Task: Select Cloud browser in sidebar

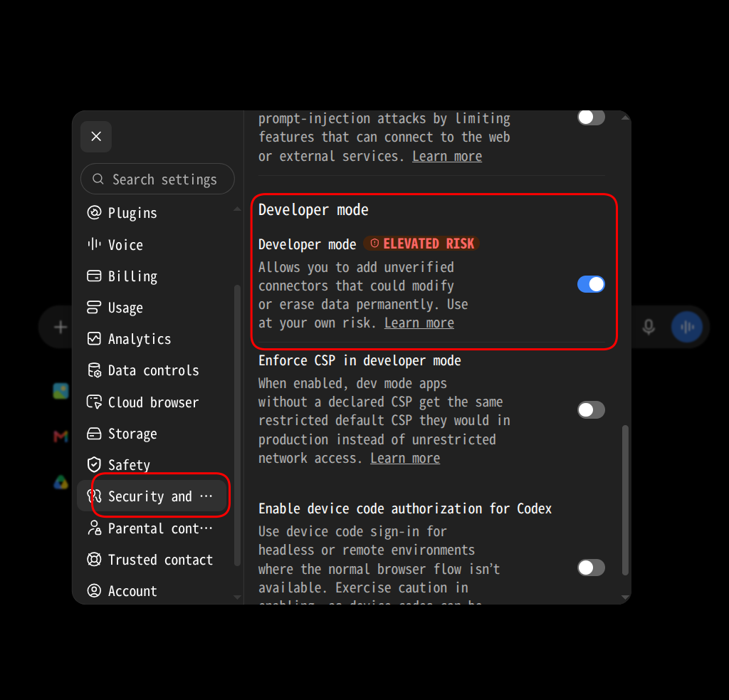Action: click(153, 402)
